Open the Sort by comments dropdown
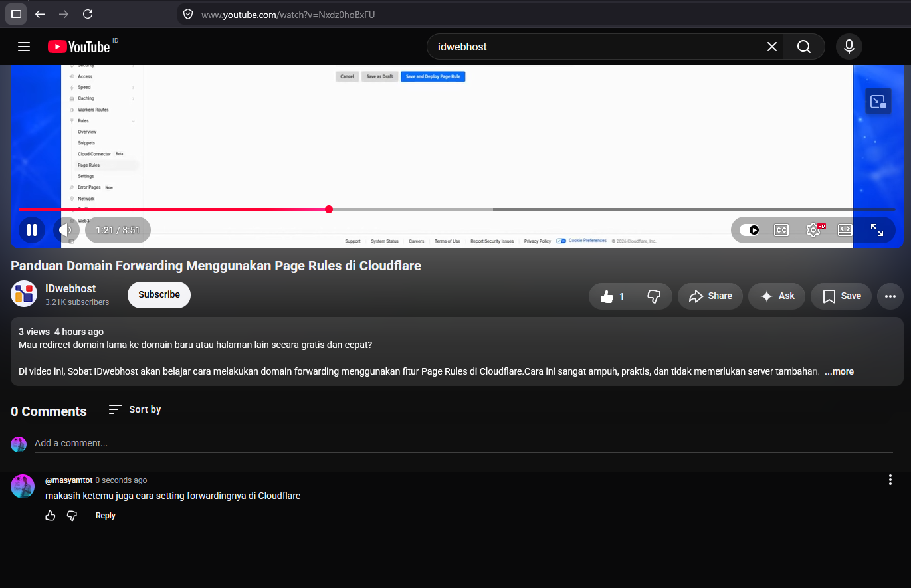911x588 pixels. [135, 409]
